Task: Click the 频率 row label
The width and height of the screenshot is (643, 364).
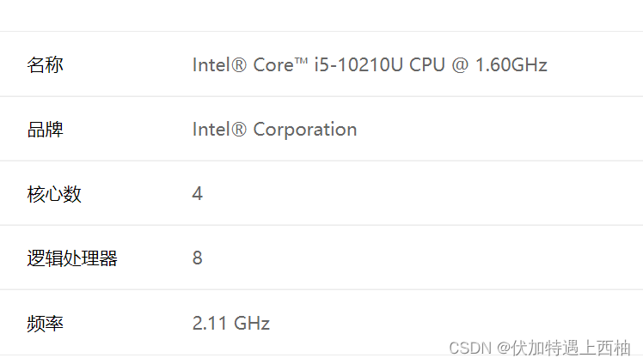Action: tap(45, 324)
